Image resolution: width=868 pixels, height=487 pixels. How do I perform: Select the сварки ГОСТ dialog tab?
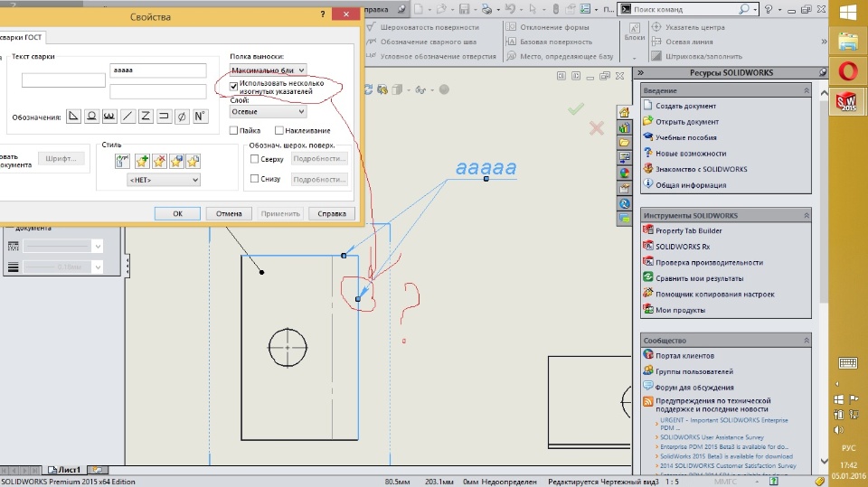[21, 37]
